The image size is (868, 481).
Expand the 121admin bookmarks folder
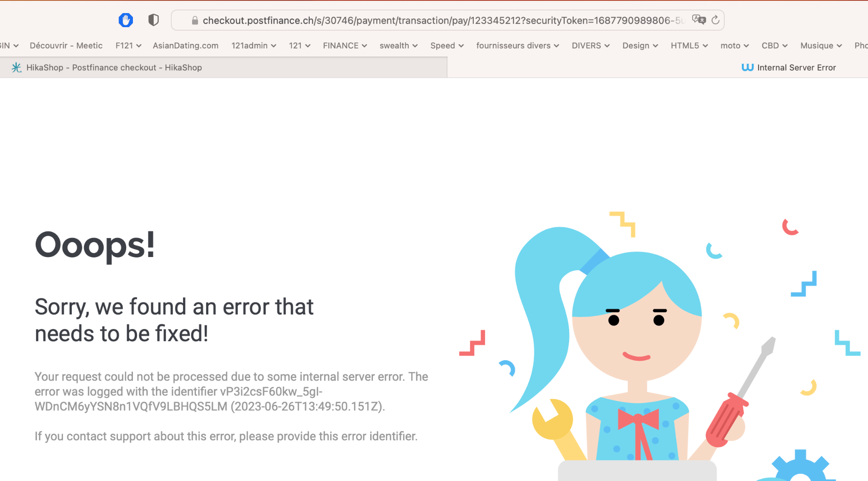point(254,46)
